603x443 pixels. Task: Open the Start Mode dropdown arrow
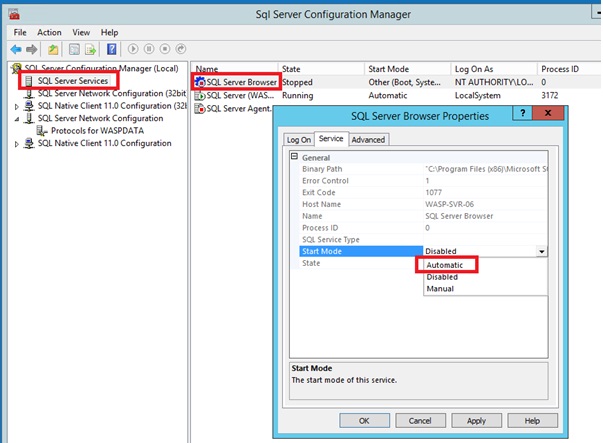(x=541, y=252)
